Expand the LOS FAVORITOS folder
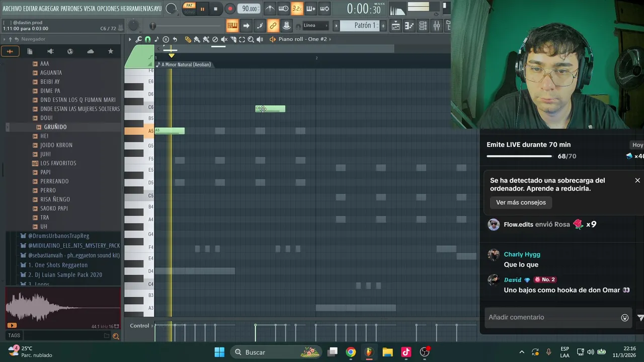Screen dimensions: 644x362 pos(58,163)
